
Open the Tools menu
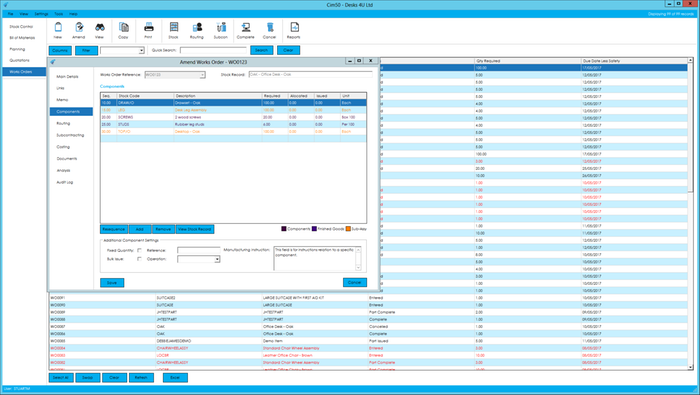58,14
